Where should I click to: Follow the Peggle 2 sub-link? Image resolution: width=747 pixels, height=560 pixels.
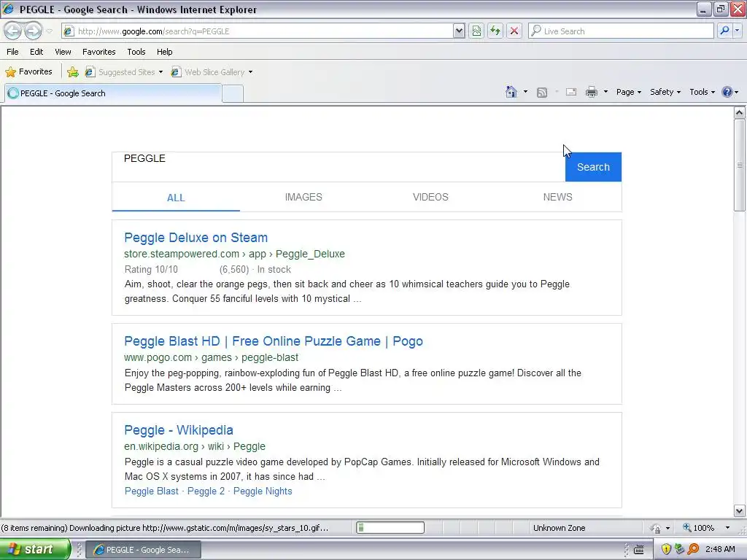(206, 491)
